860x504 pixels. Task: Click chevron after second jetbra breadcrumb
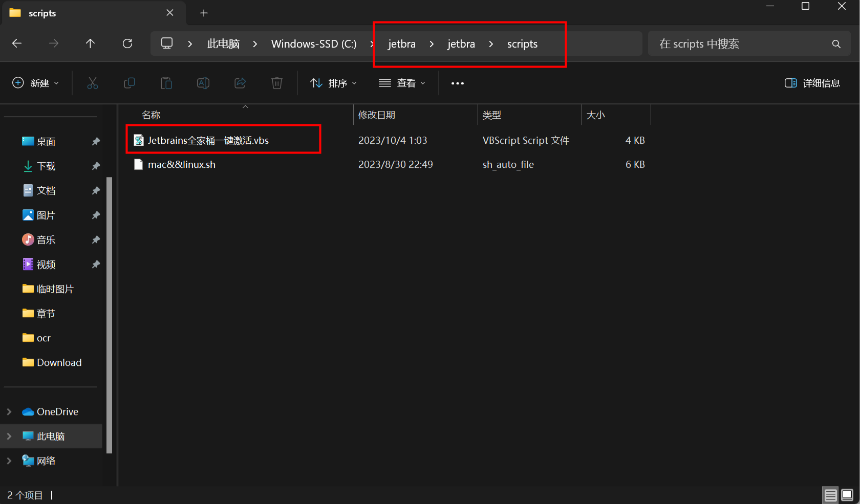point(491,44)
